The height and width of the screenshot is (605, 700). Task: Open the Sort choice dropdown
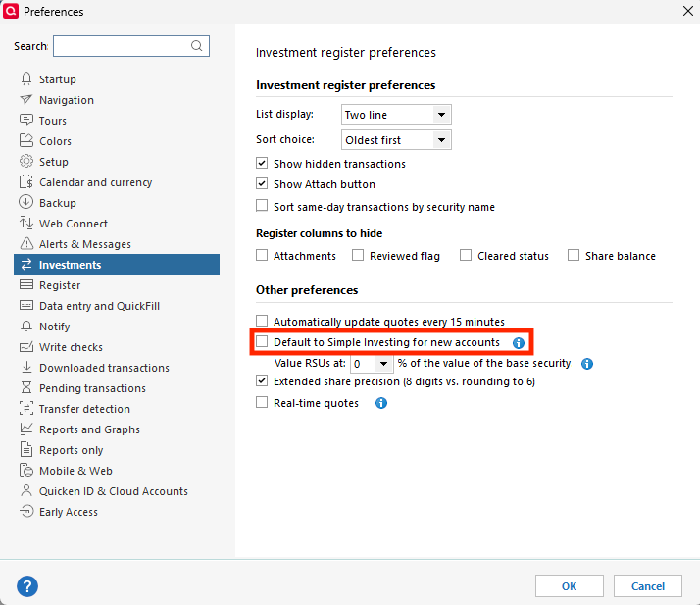[396, 140]
